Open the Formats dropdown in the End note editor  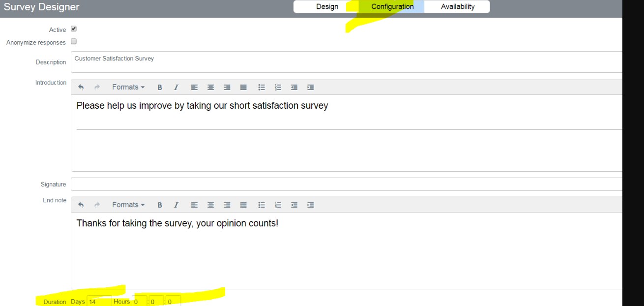(127, 205)
